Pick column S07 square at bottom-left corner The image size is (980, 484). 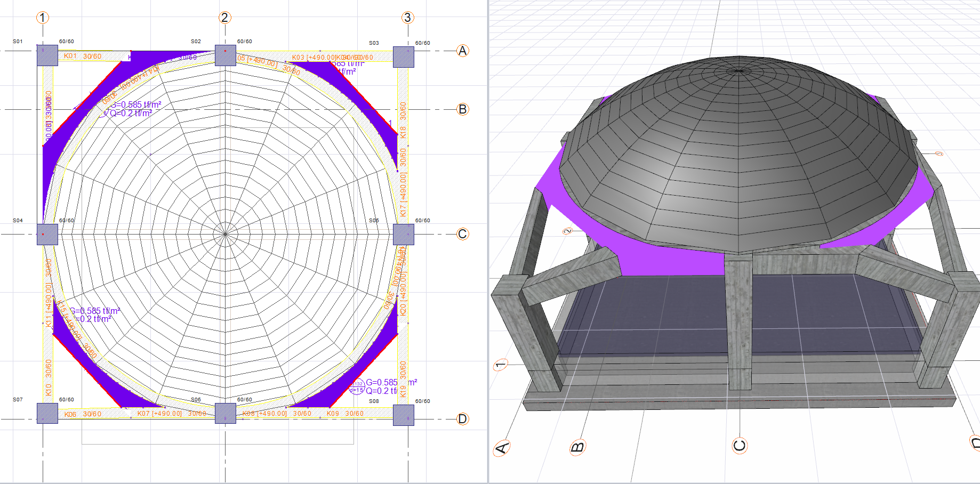click(47, 413)
